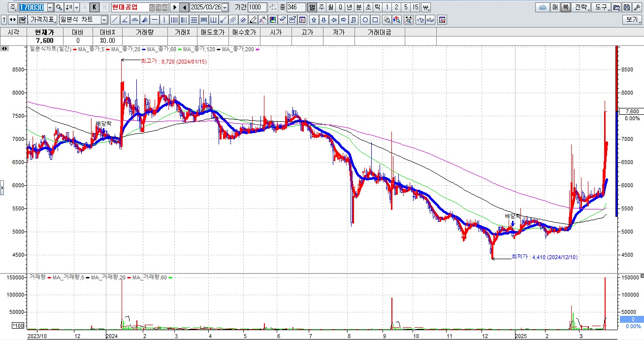Open the sort list dropdown arrow
644x340 pixels.
click(x=77, y=7)
